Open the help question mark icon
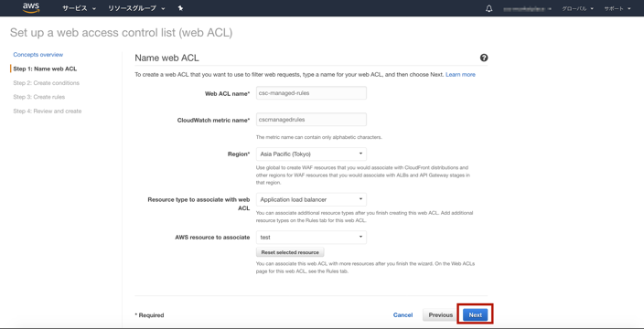Viewport: 644px width, 329px height. coord(484,58)
